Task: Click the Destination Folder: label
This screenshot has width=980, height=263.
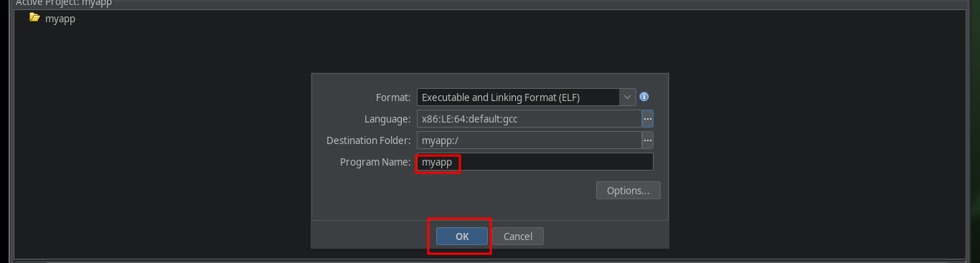Action: tap(369, 140)
